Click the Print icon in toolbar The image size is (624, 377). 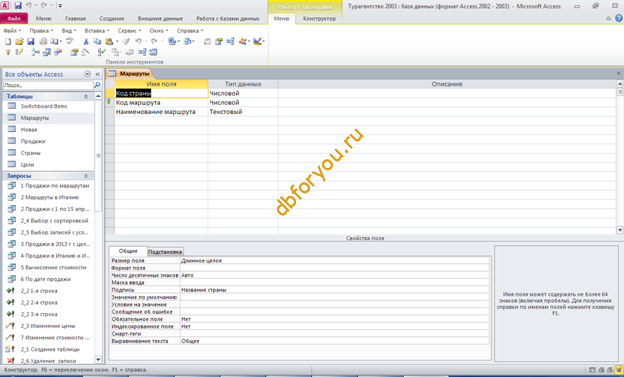click(x=43, y=41)
